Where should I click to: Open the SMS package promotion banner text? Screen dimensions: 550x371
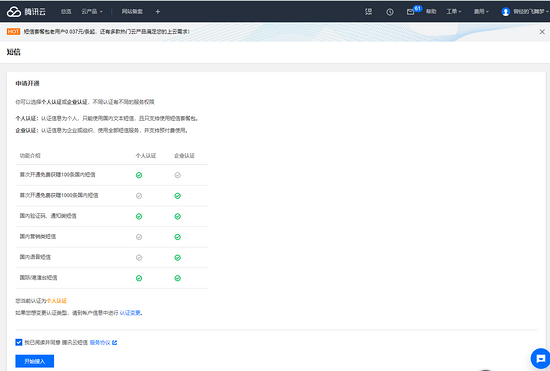pos(107,32)
